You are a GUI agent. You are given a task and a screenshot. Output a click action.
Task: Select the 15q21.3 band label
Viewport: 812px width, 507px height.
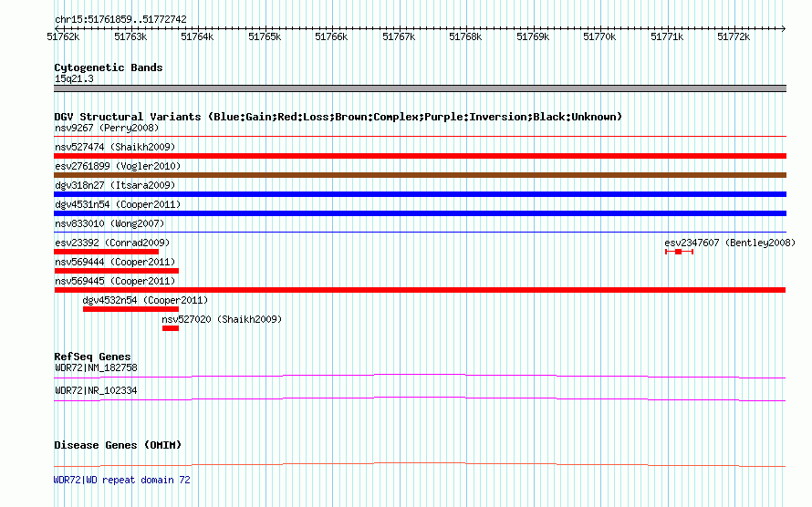coord(74,78)
